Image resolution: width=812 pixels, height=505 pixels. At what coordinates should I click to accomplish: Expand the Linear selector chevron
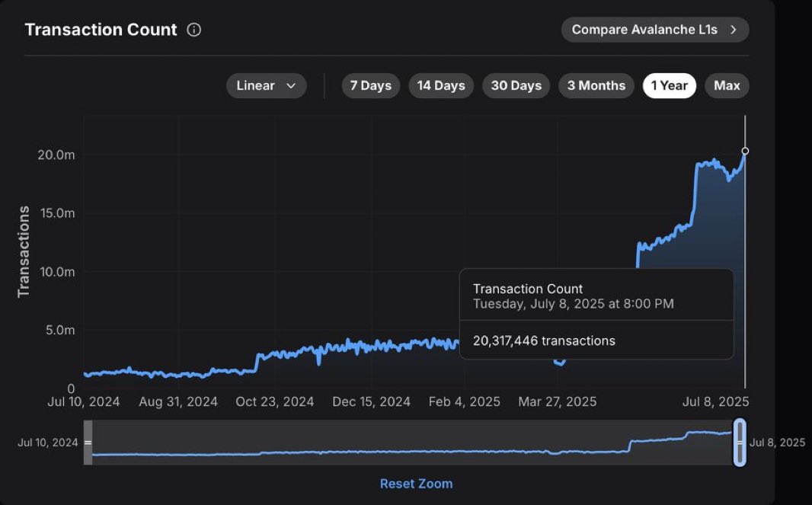[x=290, y=86]
